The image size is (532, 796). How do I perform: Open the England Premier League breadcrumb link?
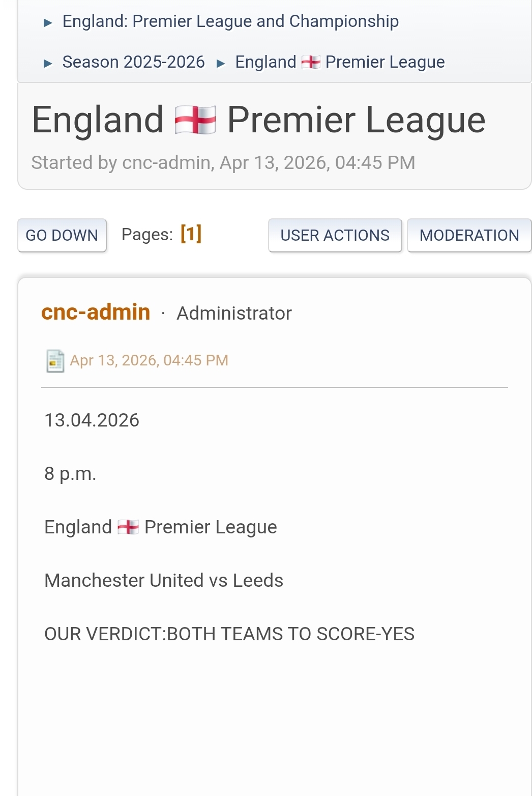340,62
